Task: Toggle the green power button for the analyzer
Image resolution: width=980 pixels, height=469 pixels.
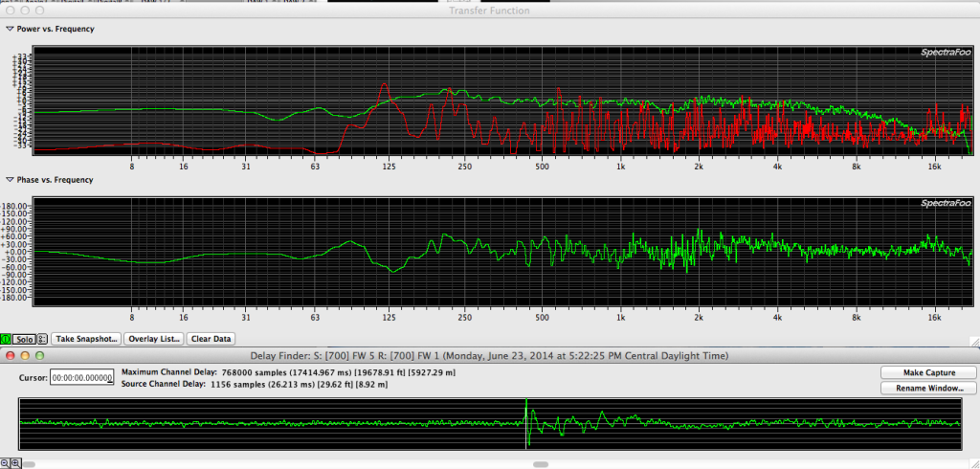Action: pyautogui.click(x=6, y=339)
